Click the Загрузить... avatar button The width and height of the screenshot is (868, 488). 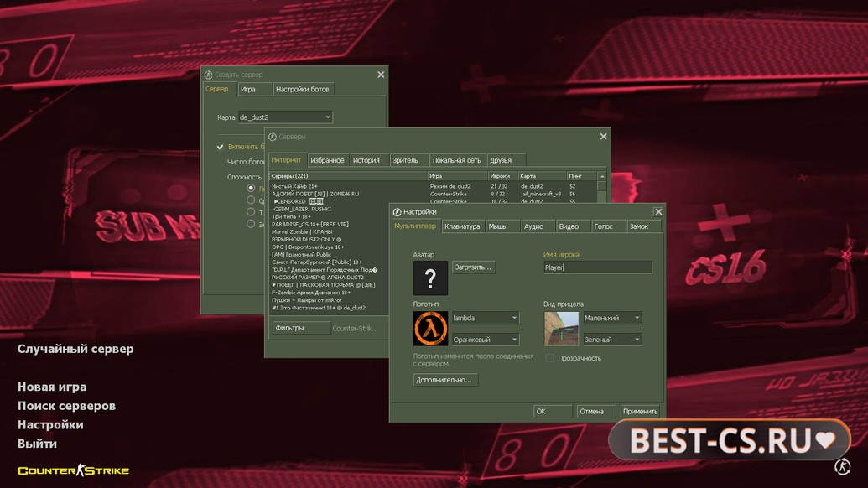pos(473,267)
